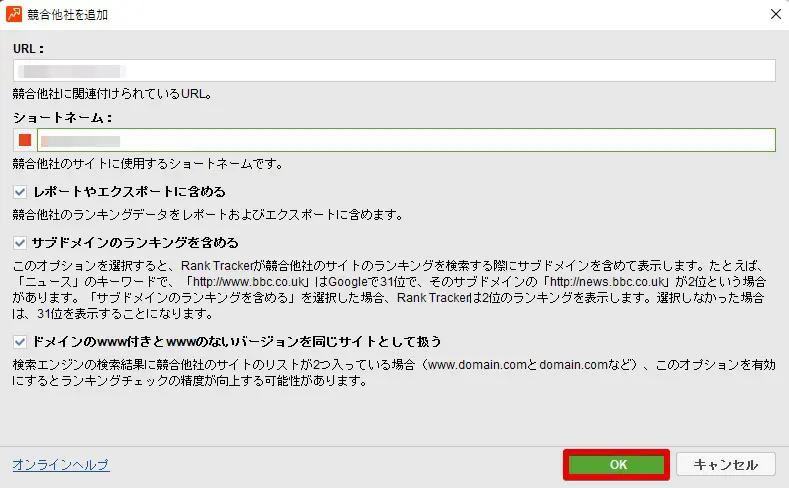Toggle the サブドメインのランキングを含める checkbox
The height and width of the screenshot is (488, 789).
[20, 243]
